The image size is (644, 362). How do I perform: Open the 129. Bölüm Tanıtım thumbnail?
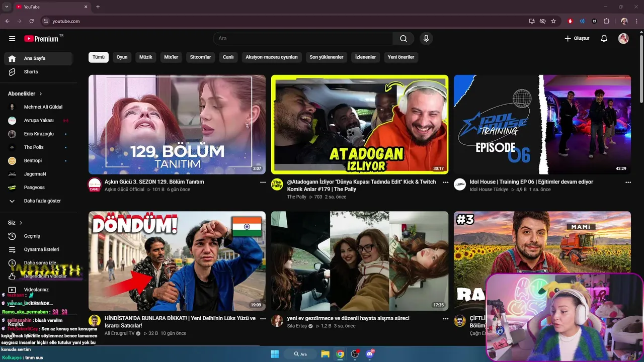pyautogui.click(x=177, y=125)
